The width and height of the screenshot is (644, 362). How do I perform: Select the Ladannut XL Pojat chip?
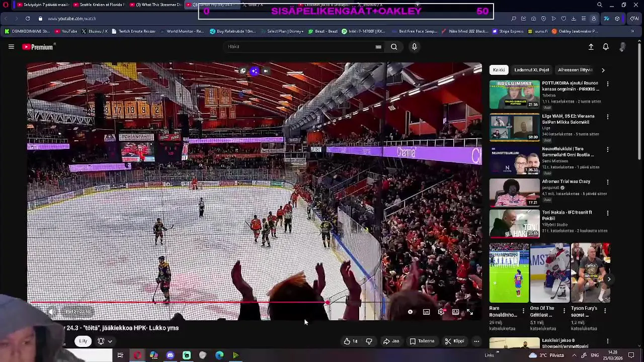531,70
